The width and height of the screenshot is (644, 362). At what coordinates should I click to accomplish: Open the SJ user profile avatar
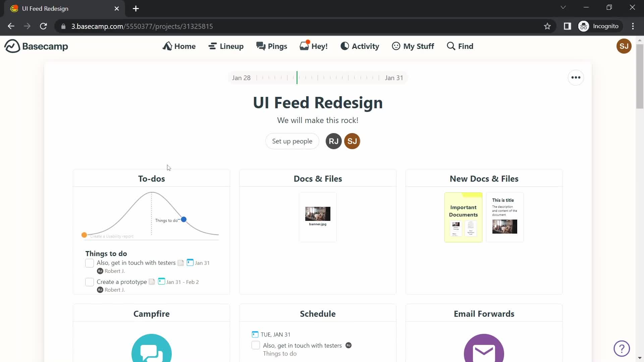point(624,46)
